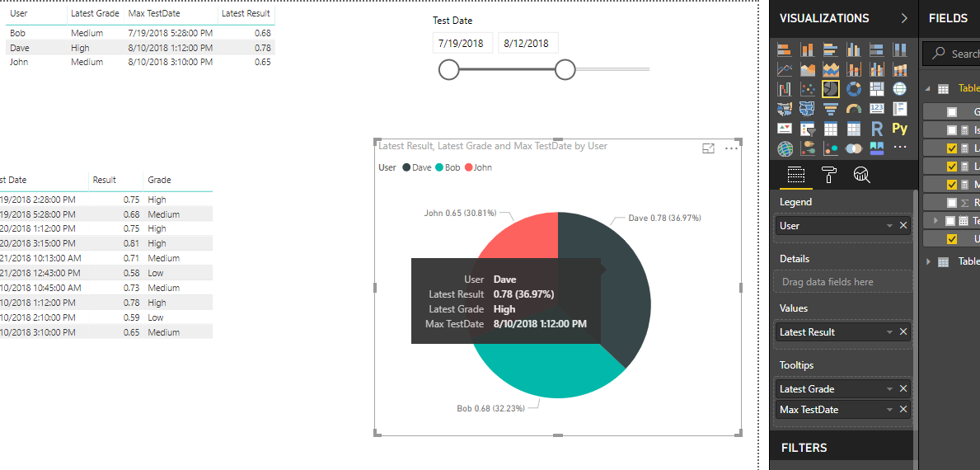
Task: Select the highlighted pie chart visualization
Action: 831,89
